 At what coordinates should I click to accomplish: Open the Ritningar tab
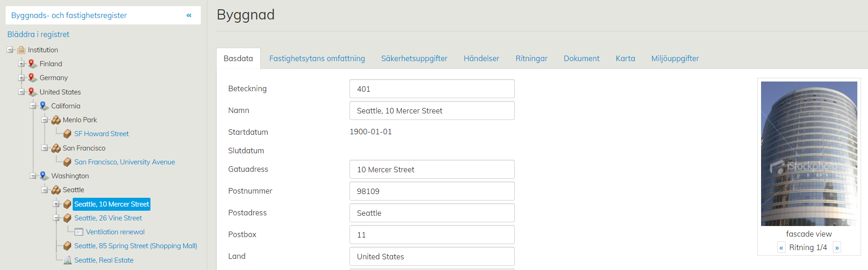[531, 58]
